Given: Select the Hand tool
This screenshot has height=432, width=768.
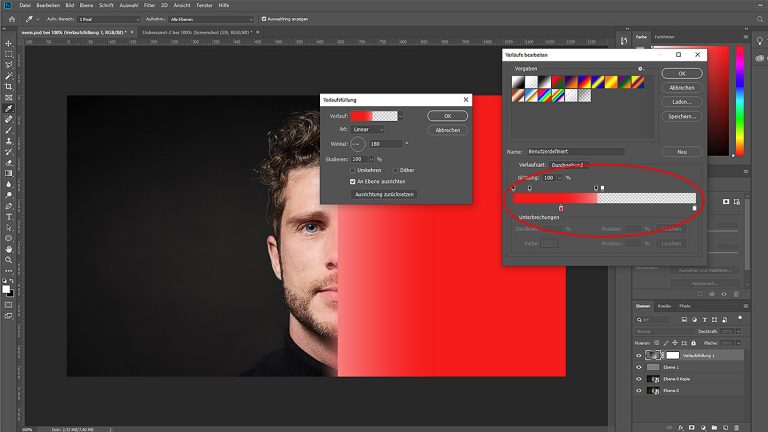Looking at the screenshot, I should [9, 248].
